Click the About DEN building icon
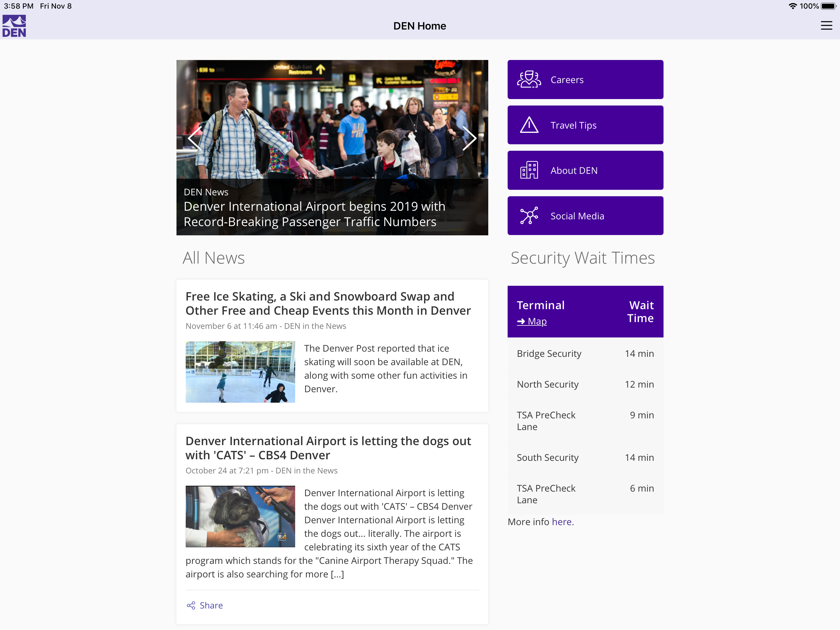 (529, 170)
